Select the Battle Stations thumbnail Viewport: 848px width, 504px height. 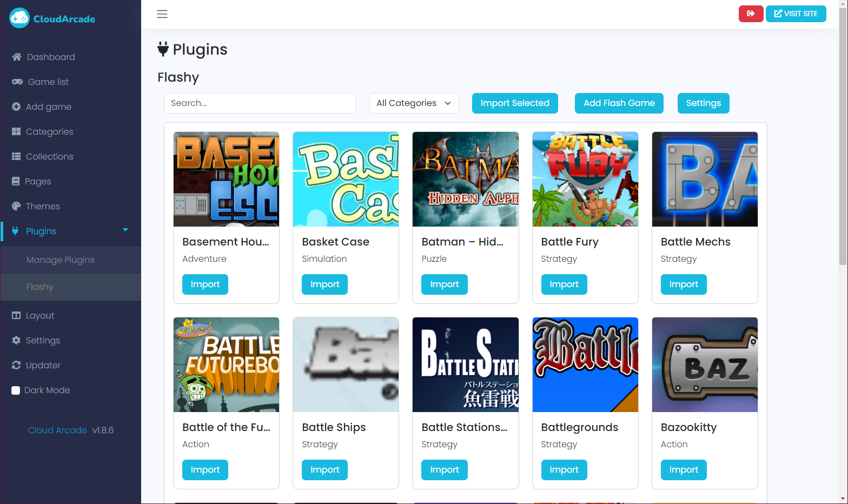tap(466, 364)
